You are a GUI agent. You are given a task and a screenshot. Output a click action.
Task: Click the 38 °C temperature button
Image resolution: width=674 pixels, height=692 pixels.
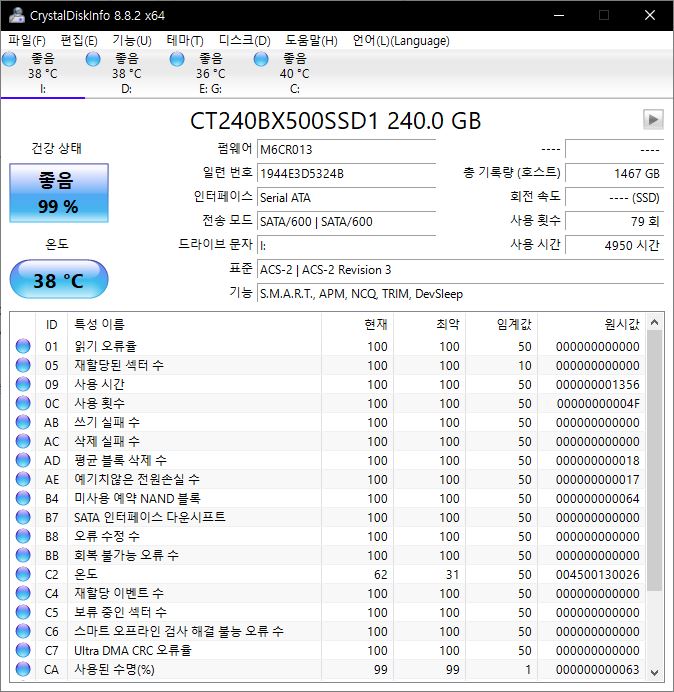[x=59, y=279]
